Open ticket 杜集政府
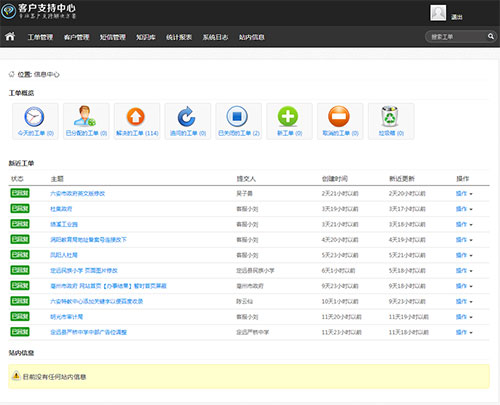This screenshot has width=500, height=405. pos(61,209)
